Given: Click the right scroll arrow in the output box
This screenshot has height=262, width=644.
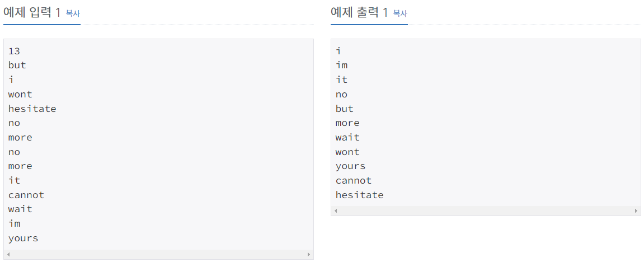Looking at the screenshot, I should 636,210.
